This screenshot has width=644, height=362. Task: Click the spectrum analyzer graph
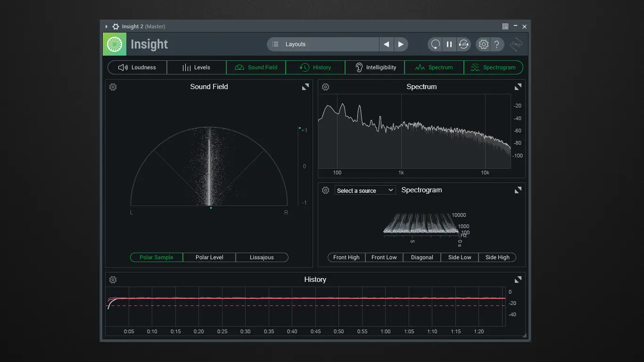coord(414,131)
